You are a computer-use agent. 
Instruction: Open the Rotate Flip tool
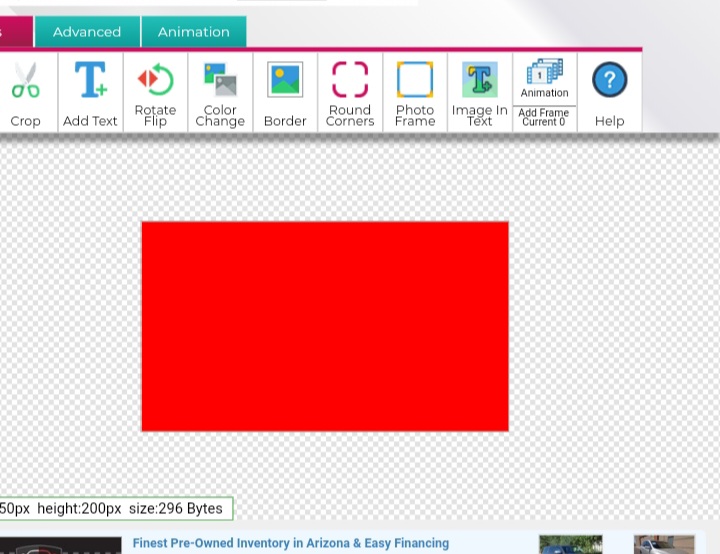pyautogui.click(x=155, y=93)
